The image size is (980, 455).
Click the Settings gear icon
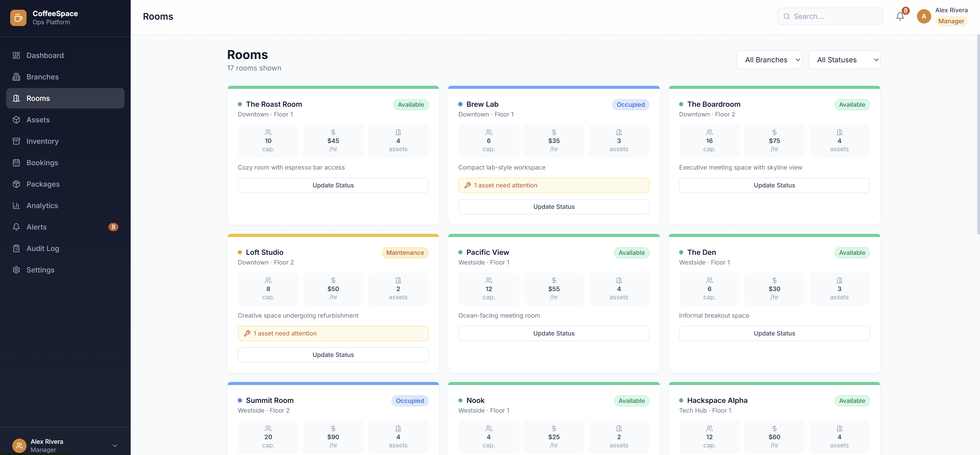pyautogui.click(x=16, y=270)
